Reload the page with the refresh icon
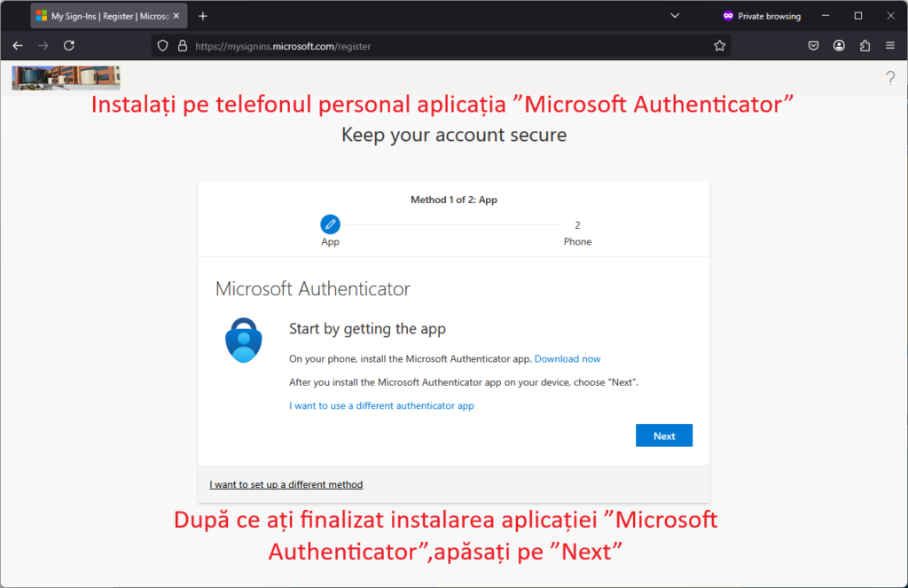The height and width of the screenshot is (588, 908). coord(69,46)
